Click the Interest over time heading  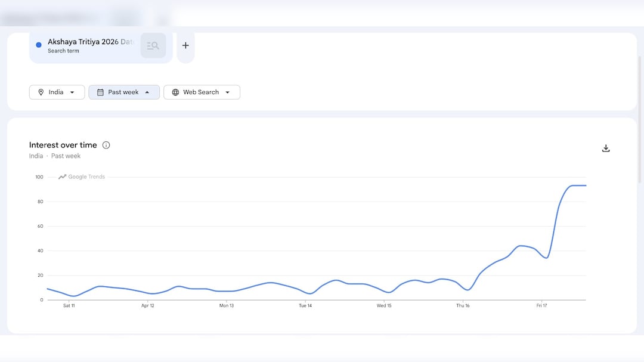coord(63,145)
